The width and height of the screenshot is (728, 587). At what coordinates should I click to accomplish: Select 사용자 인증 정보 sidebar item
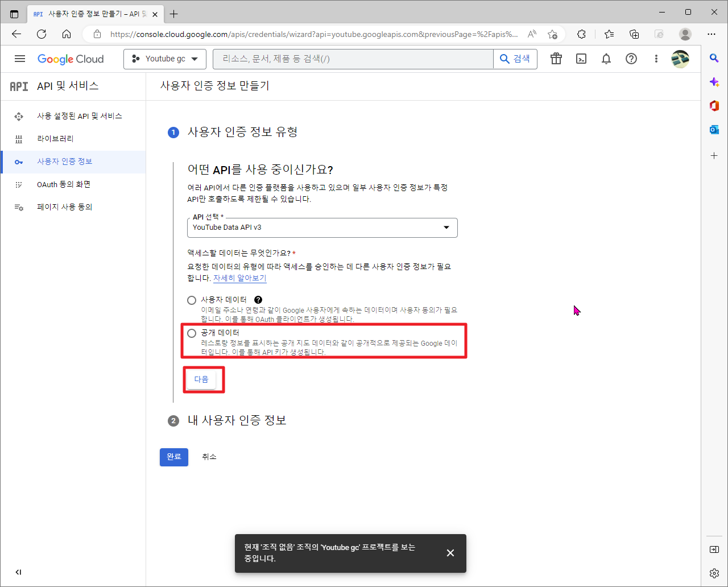tap(73, 162)
